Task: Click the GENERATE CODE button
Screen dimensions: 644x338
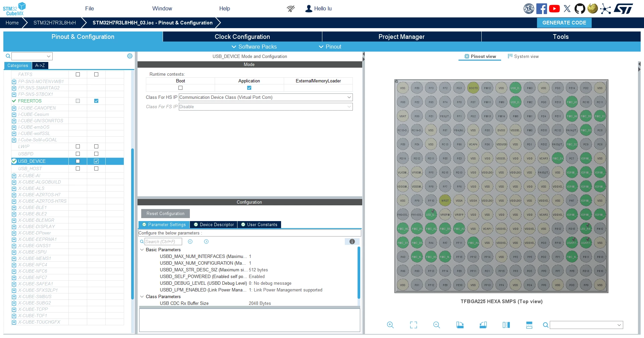Action: (564, 23)
